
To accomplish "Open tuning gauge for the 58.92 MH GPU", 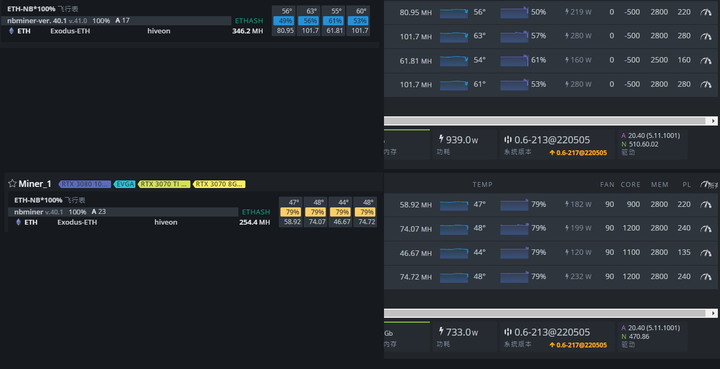I will 706,205.
